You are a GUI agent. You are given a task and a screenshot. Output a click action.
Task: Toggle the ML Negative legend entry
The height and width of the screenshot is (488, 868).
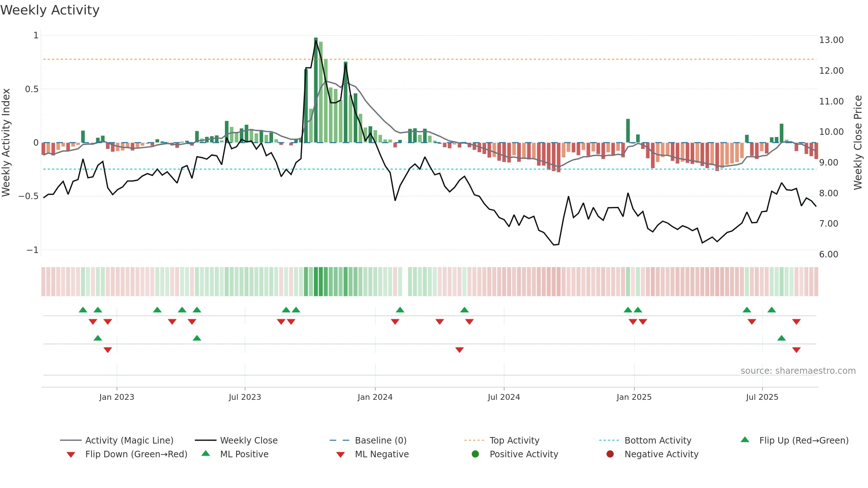pos(373,454)
